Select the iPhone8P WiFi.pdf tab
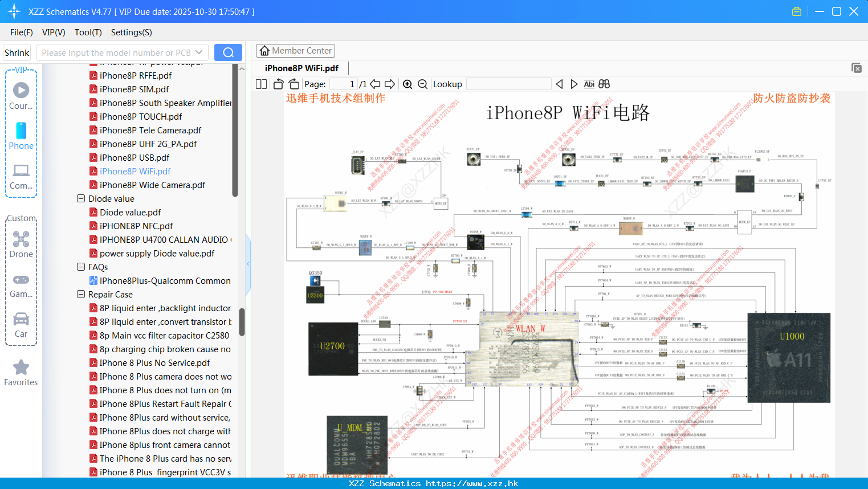This screenshot has height=489, width=868. (x=301, y=68)
